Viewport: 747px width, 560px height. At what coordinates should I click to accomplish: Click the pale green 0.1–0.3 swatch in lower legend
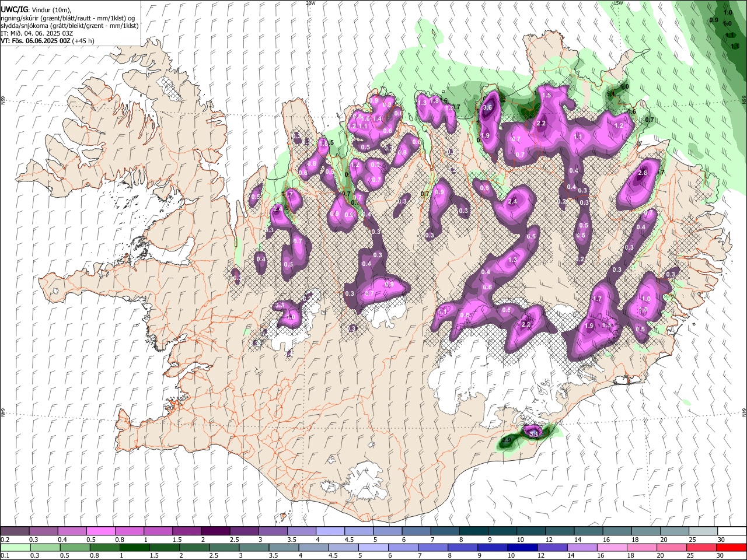[15, 547]
